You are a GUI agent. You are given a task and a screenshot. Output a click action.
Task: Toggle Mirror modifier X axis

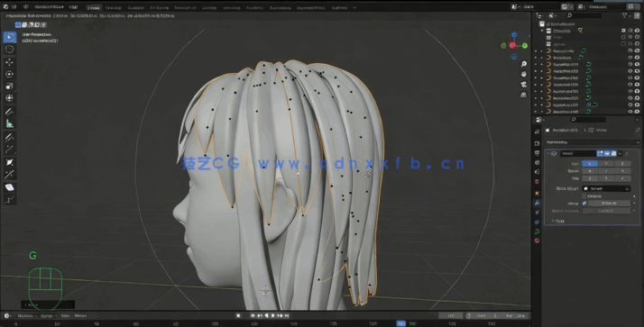pos(590,163)
